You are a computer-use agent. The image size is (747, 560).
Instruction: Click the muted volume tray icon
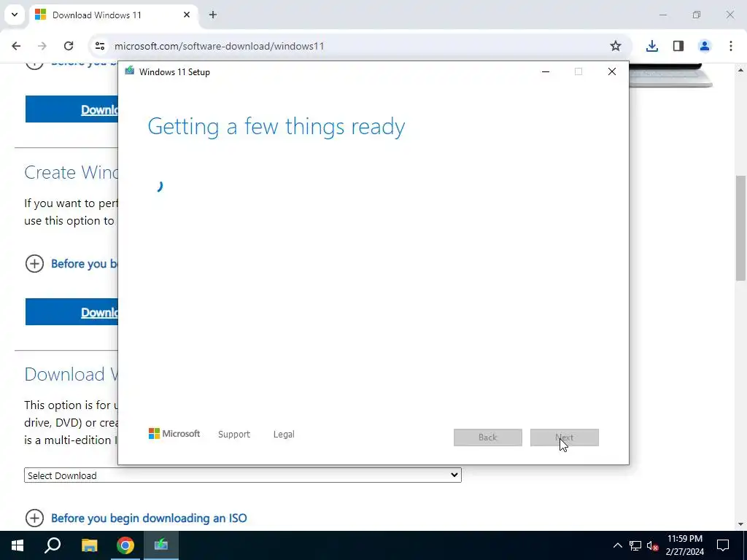point(653,545)
